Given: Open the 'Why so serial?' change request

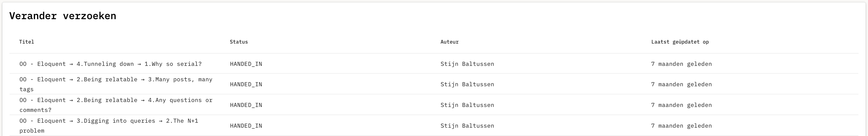Looking at the screenshot, I should tap(110, 64).
